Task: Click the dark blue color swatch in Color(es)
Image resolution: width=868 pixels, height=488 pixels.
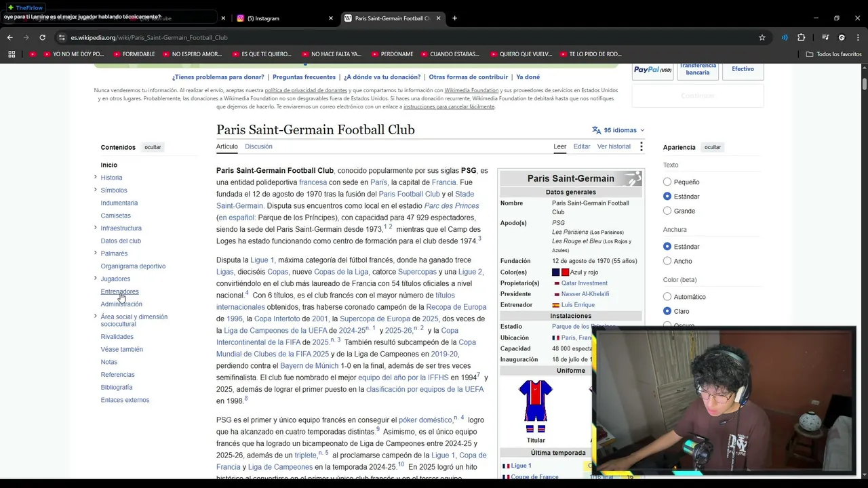Action: pyautogui.click(x=556, y=272)
